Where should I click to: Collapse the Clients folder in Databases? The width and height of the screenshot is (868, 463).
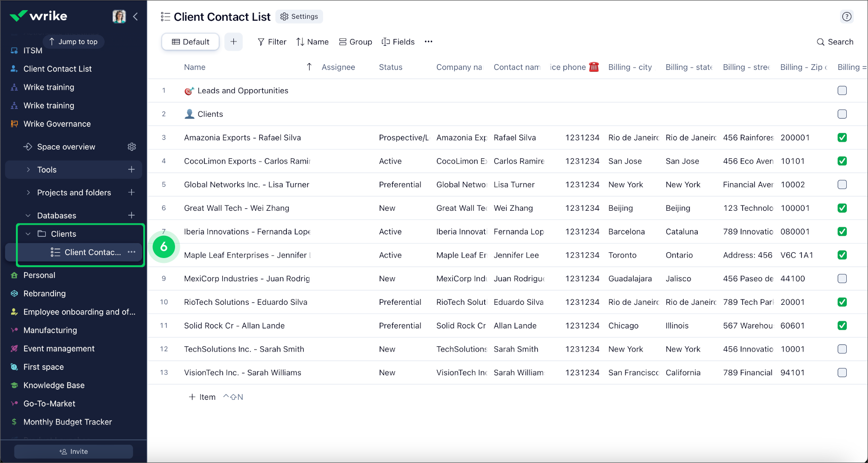[27, 233]
